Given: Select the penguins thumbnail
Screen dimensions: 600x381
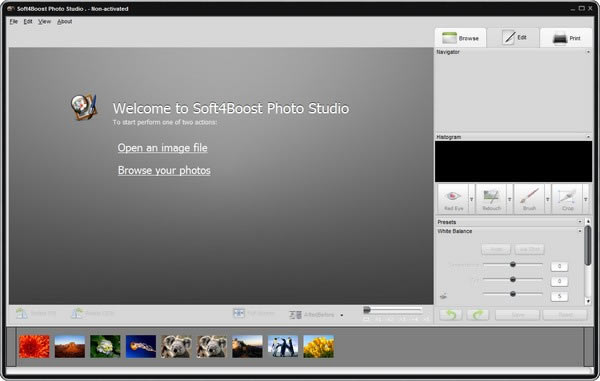Looking at the screenshot, I should tap(283, 347).
